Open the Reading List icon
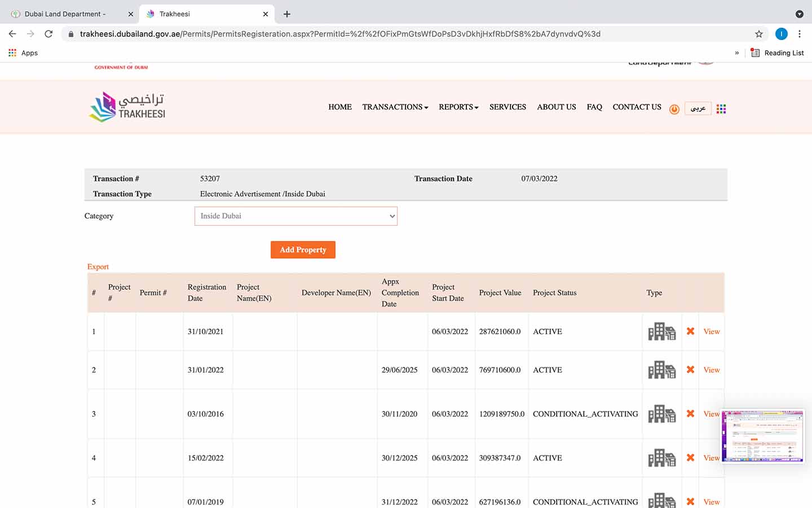812x508 pixels. coord(755,52)
